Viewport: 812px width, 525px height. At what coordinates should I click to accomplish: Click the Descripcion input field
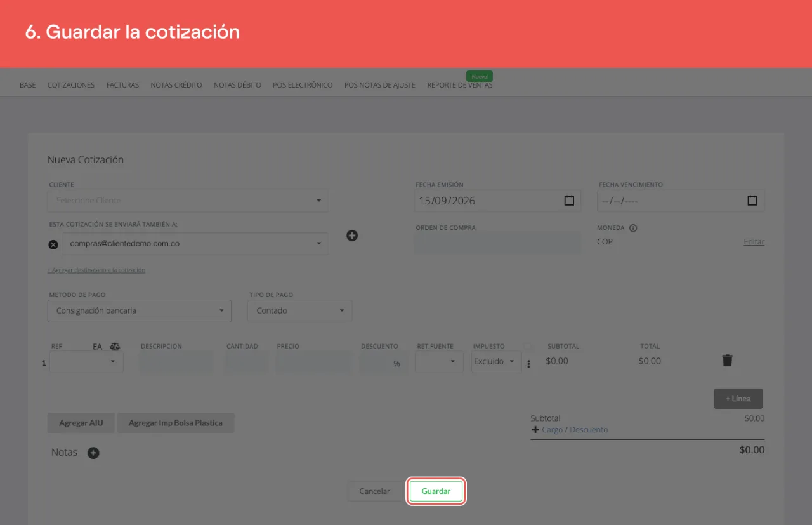point(176,362)
